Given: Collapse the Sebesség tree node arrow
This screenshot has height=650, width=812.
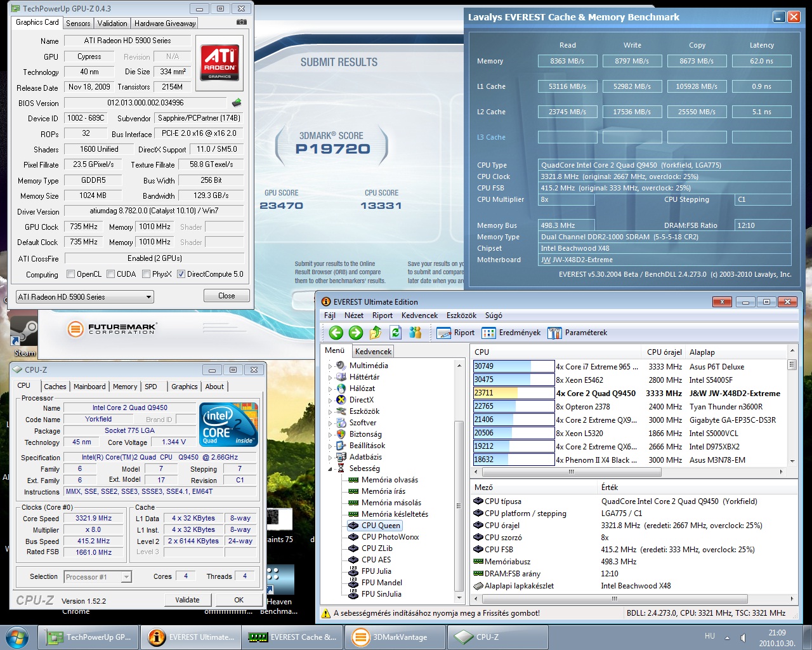Looking at the screenshot, I should [x=330, y=469].
